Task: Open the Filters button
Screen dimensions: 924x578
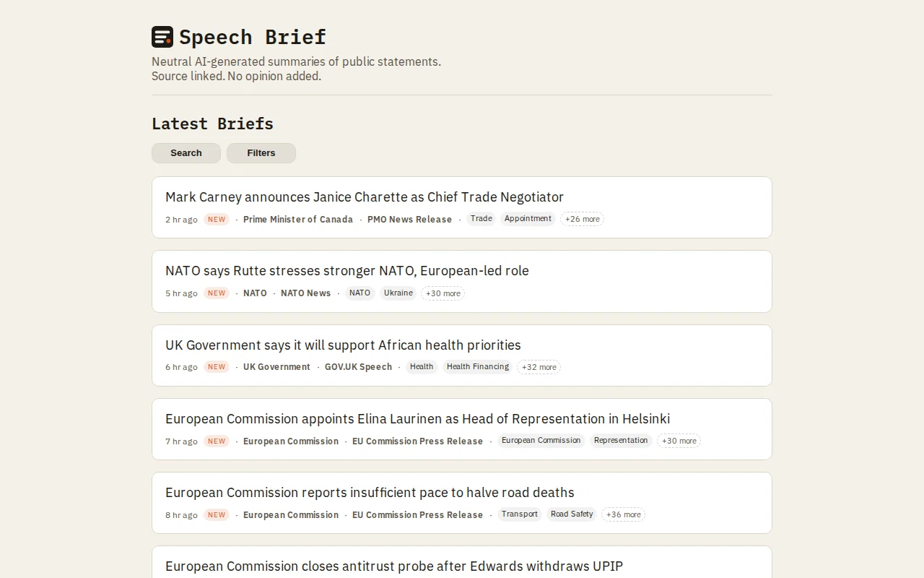Action: click(261, 153)
